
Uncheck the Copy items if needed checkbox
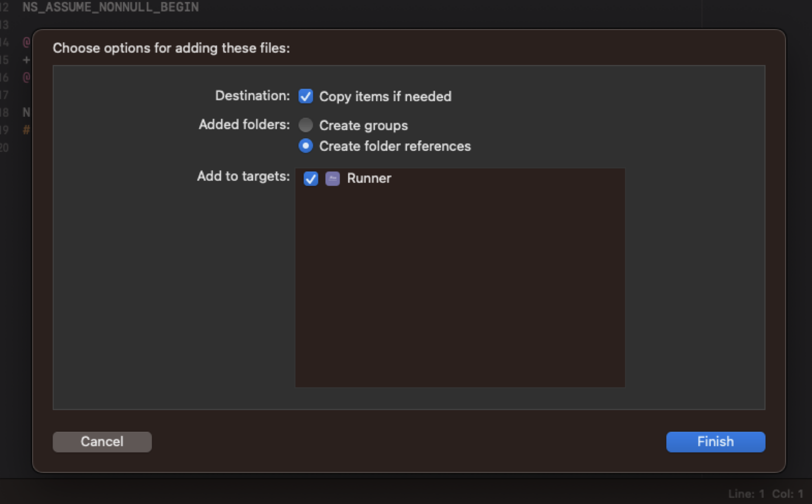coord(305,96)
